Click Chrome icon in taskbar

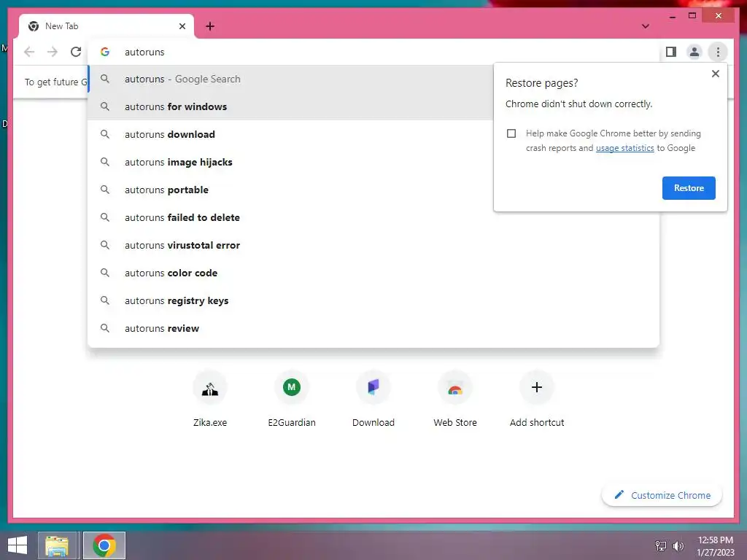pyautogui.click(x=104, y=545)
